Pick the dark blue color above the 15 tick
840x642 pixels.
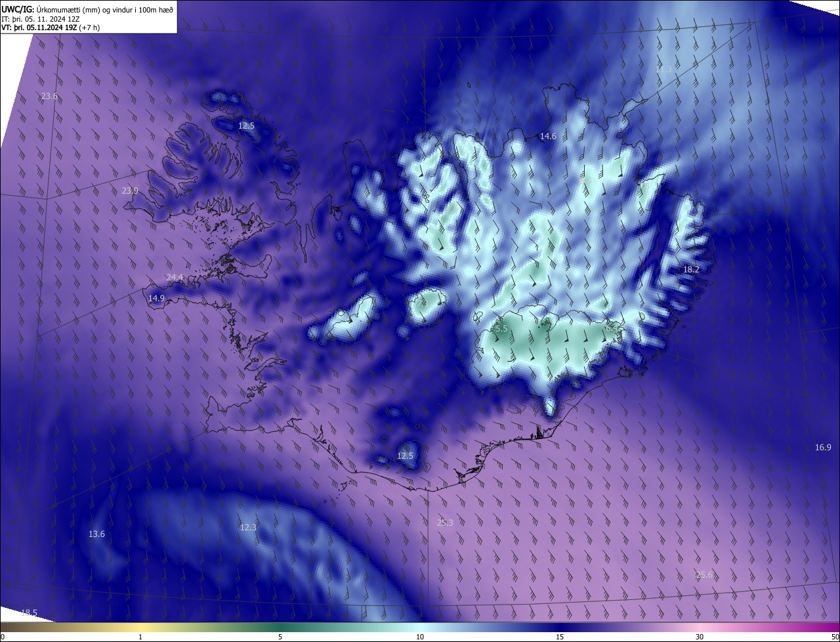[560, 628]
